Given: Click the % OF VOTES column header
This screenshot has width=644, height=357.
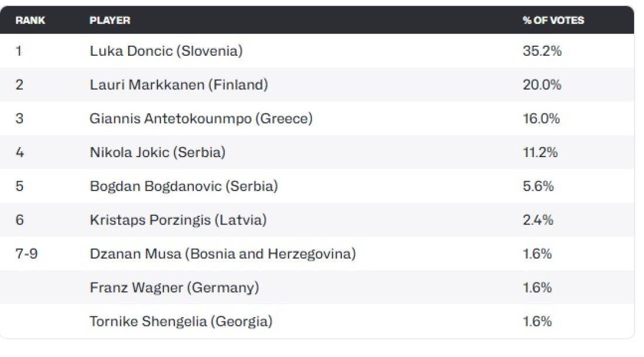Looking at the screenshot, I should pos(553,20).
